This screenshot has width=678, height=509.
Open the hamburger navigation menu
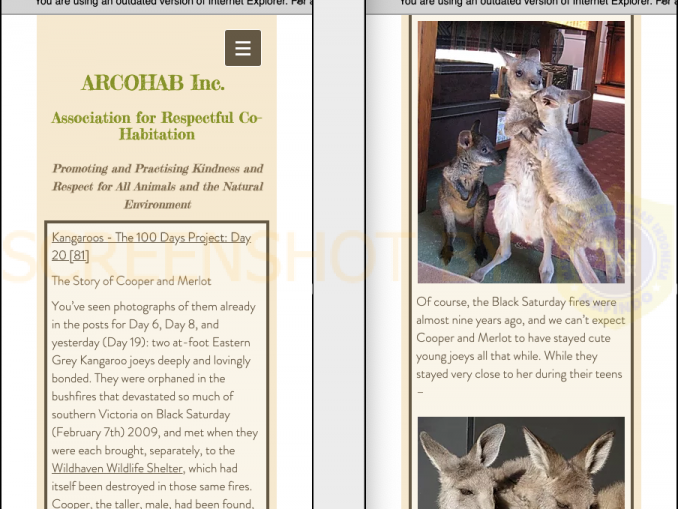(243, 48)
